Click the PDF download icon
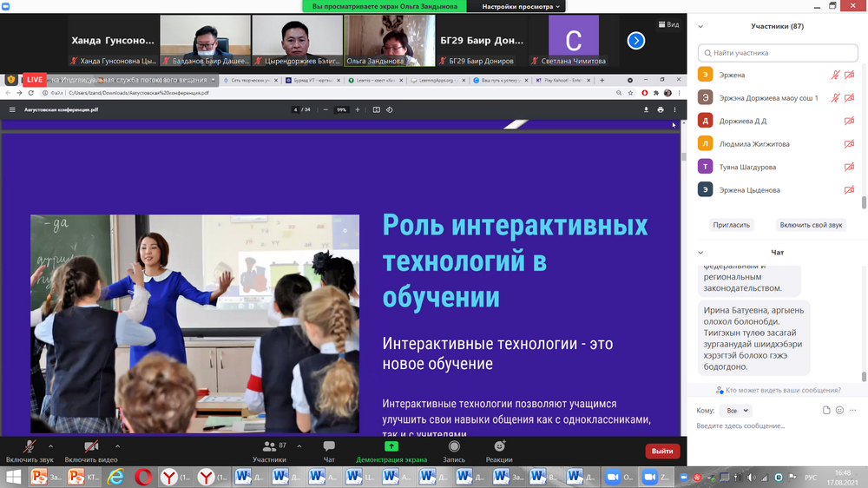Image resolution: width=868 pixels, height=488 pixels. (x=646, y=109)
